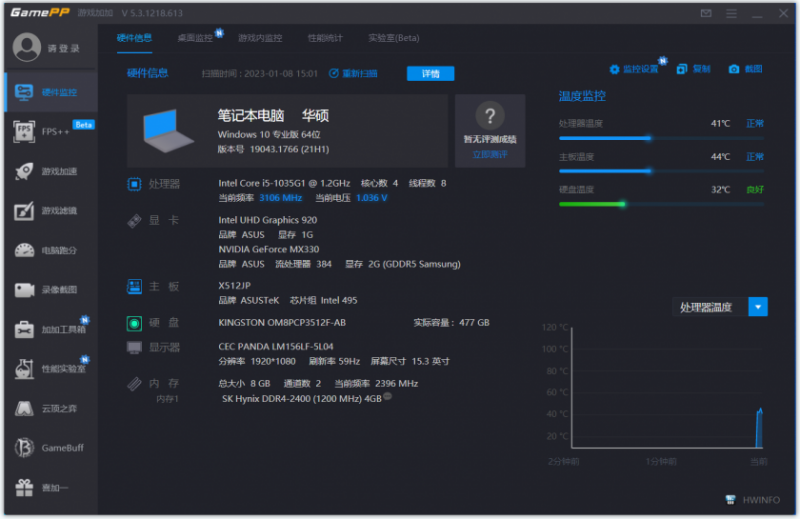The image size is (800, 519).
Task: Open the FPS++ Beta sidebar icon
Action: coord(24,132)
